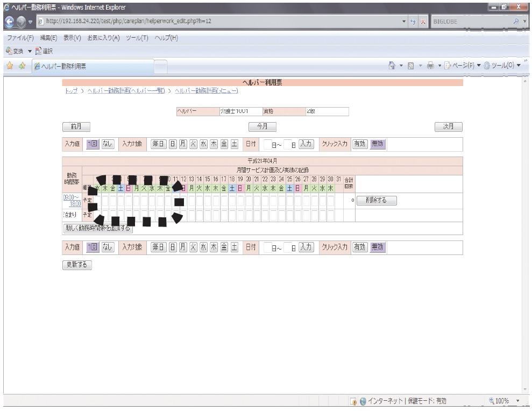Open zoom level 100% dropdown

pyautogui.click(x=518, y=401)
